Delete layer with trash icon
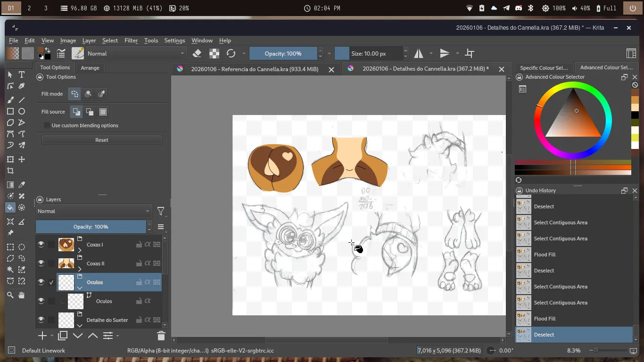Viewport: 644px width, 362px height. click(x=161, y=336)
